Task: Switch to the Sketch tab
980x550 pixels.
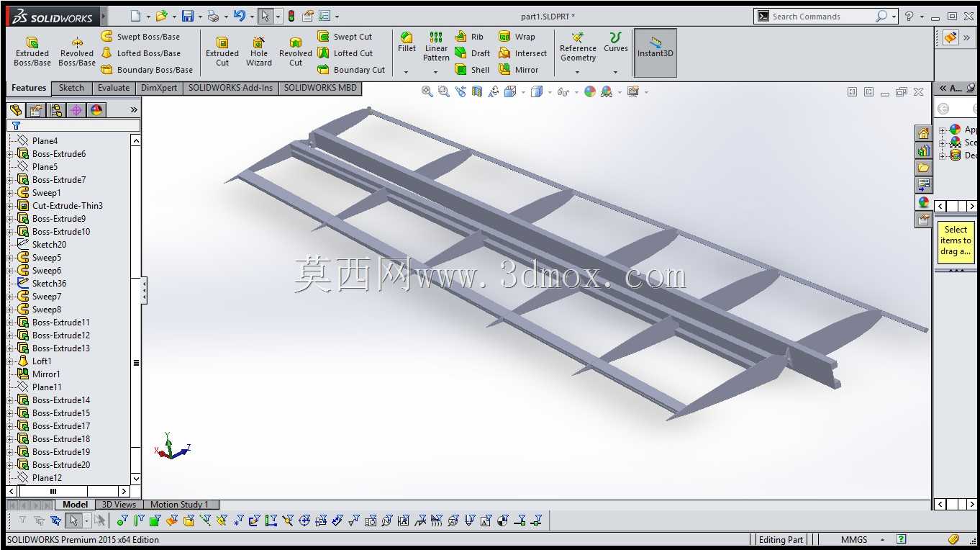Action: pos(71,88)
